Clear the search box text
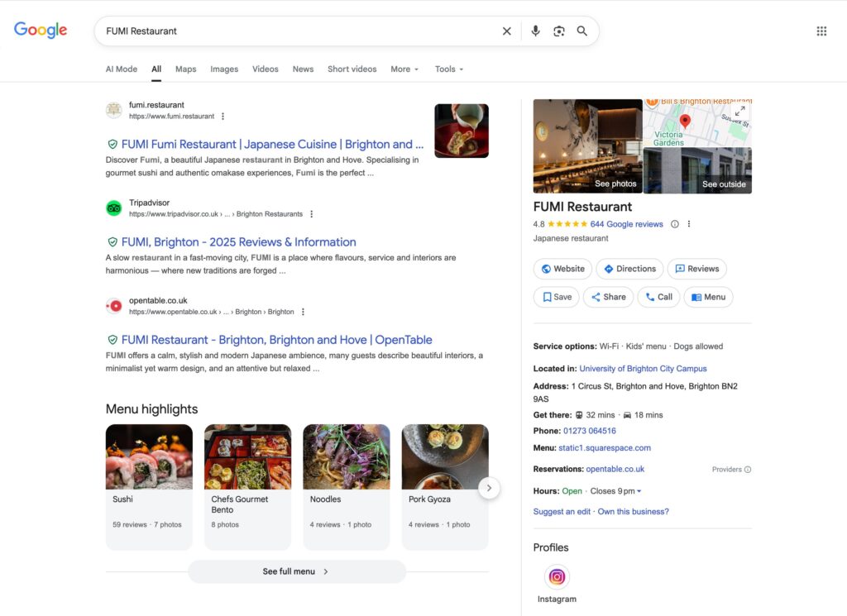This screenshot has height=616, width=847. (507, 31)
